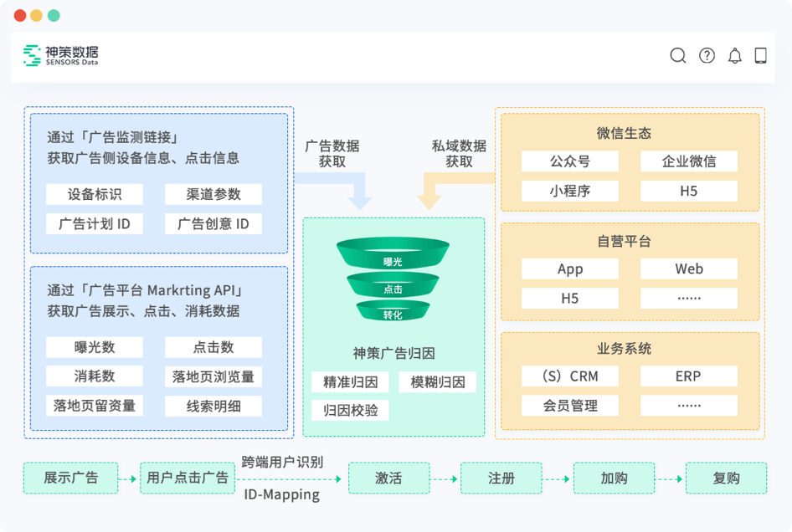Open the search magnifier icon
Screen dimensions: 792x532
[678, 55]
